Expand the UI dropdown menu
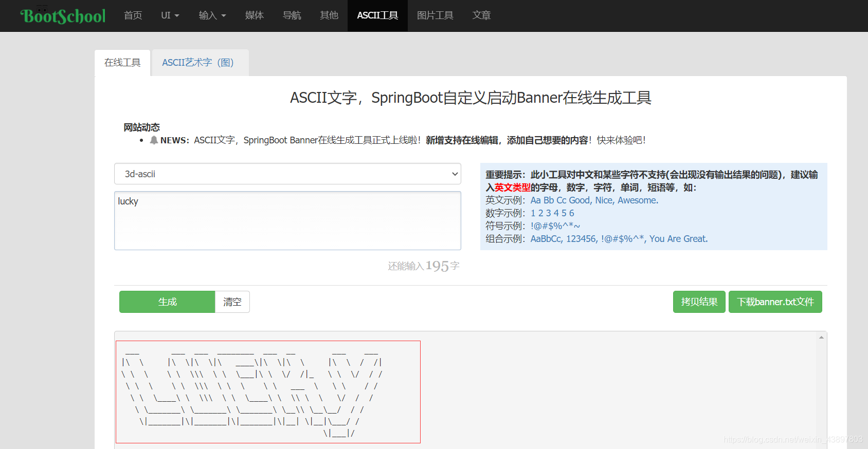This screenshot has height=449, width=868. [170, 15]
